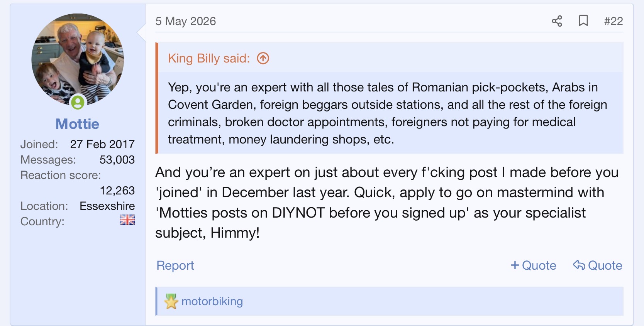Image resolution: width=644 pixels, height=326 pixels.
Task: Click the star reaction icon beside motorbiking
Action: [x=171, y=301]
